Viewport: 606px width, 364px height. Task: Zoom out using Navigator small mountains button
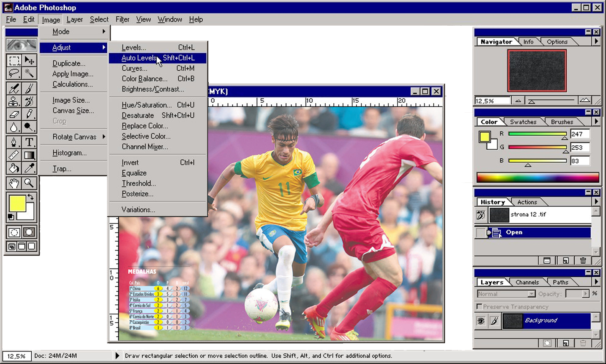point(518,101)
